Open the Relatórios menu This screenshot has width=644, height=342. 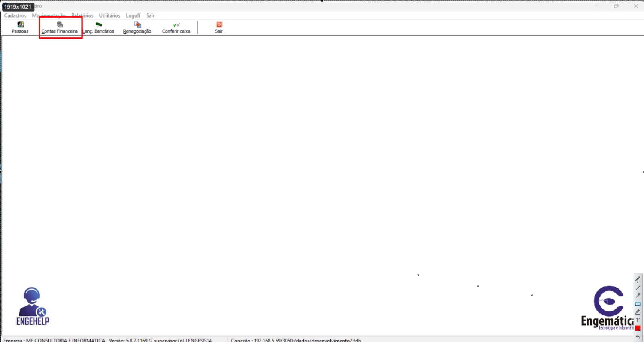(x=82, y=16)
